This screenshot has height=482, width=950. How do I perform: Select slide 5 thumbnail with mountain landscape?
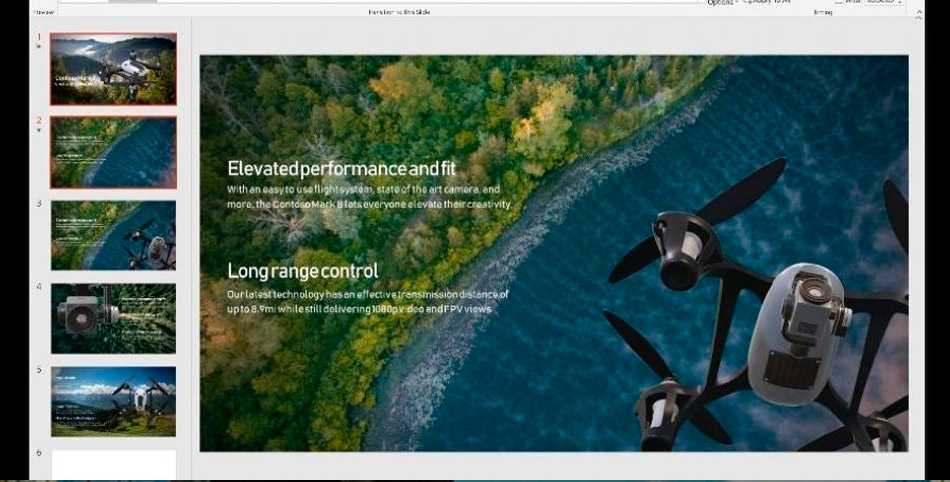tap(113, 401)
